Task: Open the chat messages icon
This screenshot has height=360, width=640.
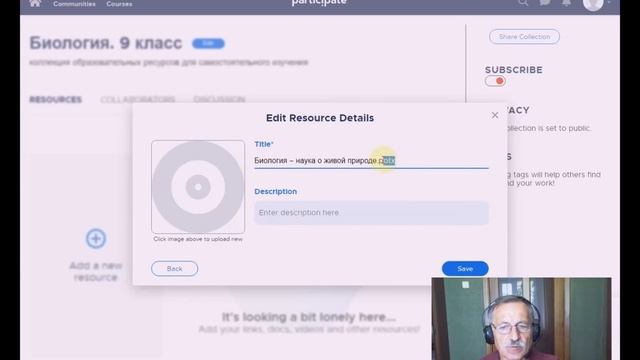Action: 544,3
